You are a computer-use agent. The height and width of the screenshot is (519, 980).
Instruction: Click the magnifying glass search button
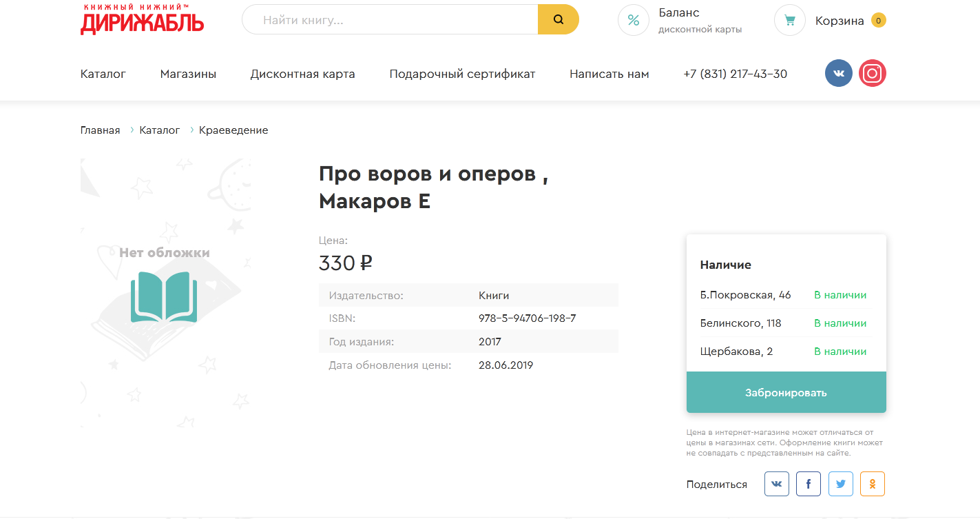[x=558, y=20]
